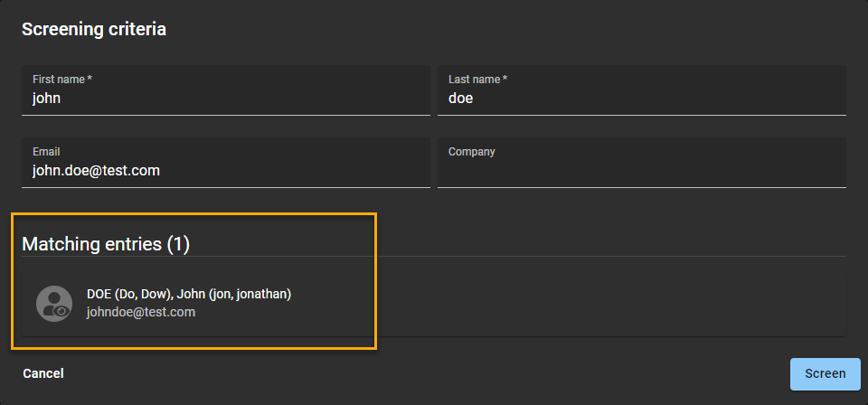Click the "Email" field label

point(46,152)
